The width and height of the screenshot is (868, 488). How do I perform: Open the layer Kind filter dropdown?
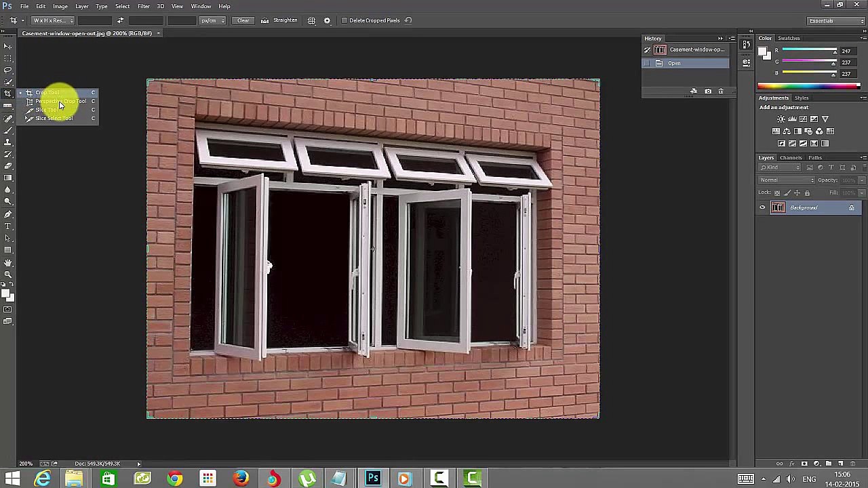click(x=780, y=167)
